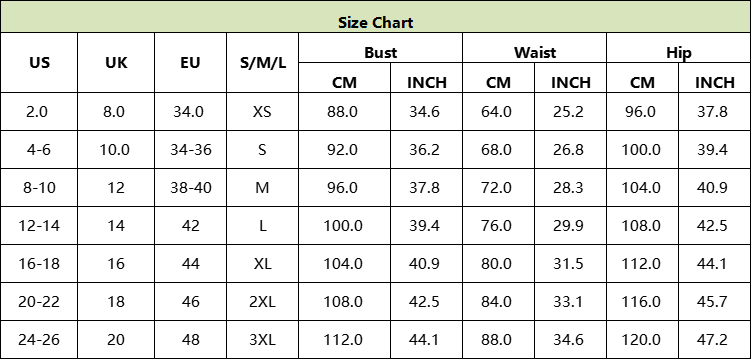Viewport: 752px width, 360px height.
Task: Select the hip inch value 47.2
Action: coord(715,339)
